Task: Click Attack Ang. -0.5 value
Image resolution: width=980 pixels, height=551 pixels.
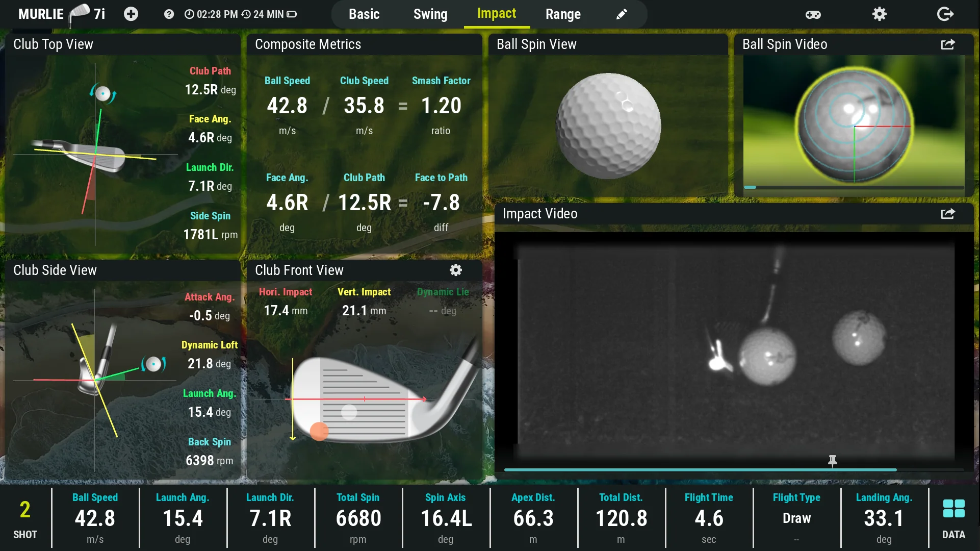Action: point(209,315)
